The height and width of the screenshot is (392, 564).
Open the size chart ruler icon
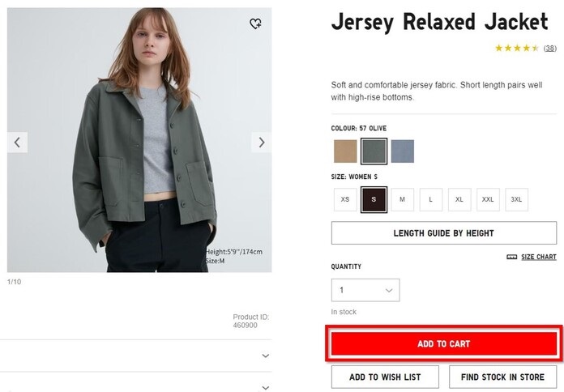[511, 257]
